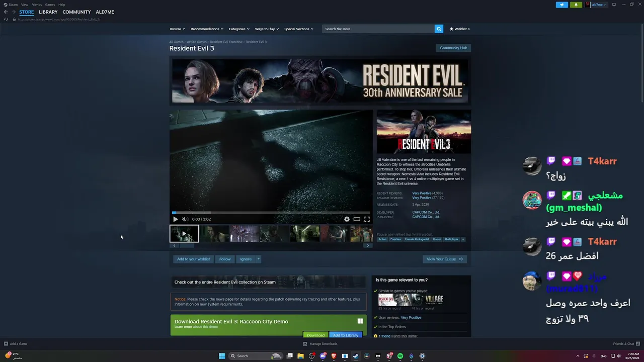Click the Wishlist link in store header
The image size is (644, 362).
(x=459, y=29)
